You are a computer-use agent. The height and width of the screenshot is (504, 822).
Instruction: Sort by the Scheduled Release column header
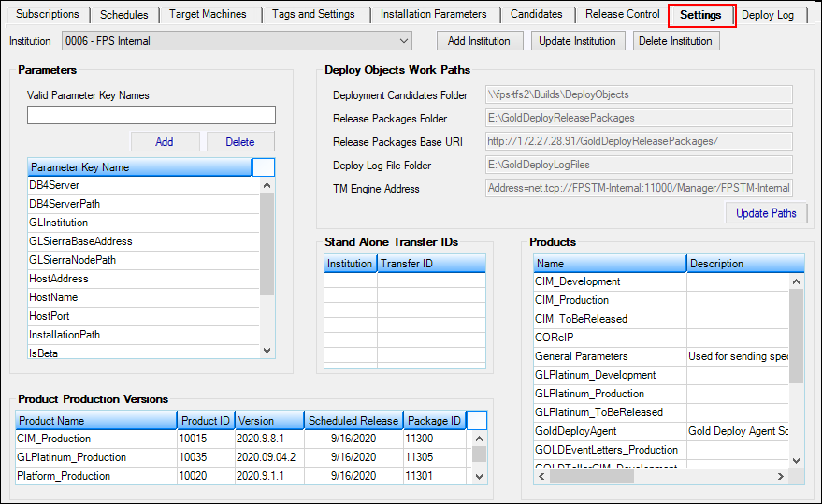coord(353,421)
